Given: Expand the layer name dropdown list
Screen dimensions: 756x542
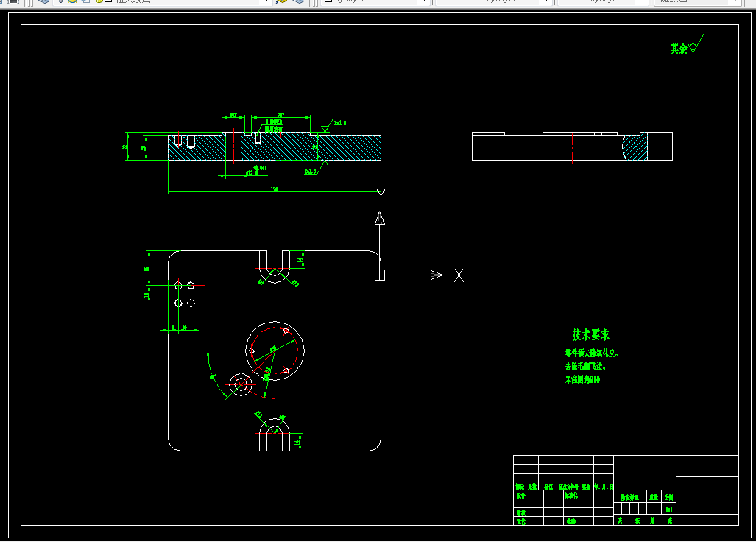Looking at the screenshot, I should 266,1.
